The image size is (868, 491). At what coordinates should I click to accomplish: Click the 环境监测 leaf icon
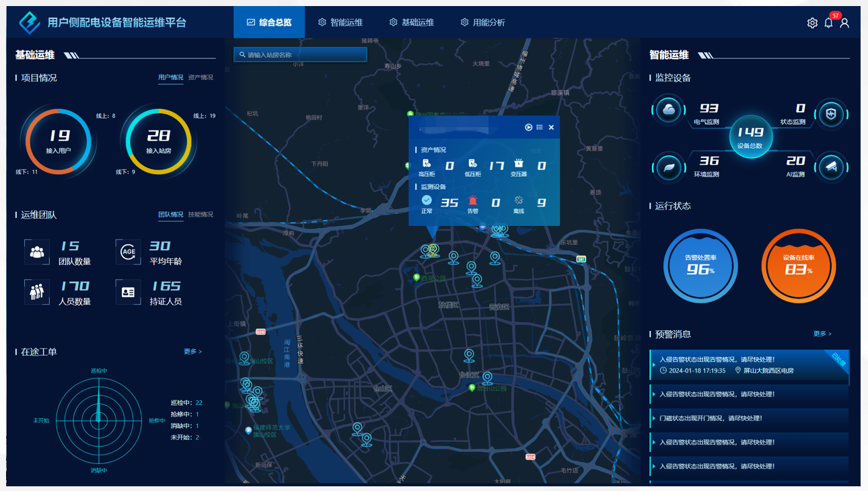click(x=669, y=167)
